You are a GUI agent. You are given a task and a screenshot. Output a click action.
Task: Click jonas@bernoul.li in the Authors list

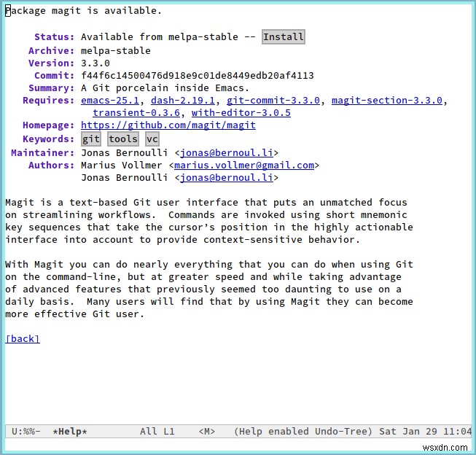pyautogui.click(x=227, y=178)
